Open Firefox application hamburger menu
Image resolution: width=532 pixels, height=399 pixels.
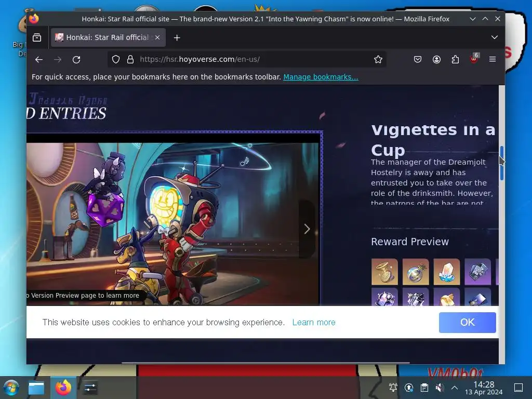[x=493, y=59]
